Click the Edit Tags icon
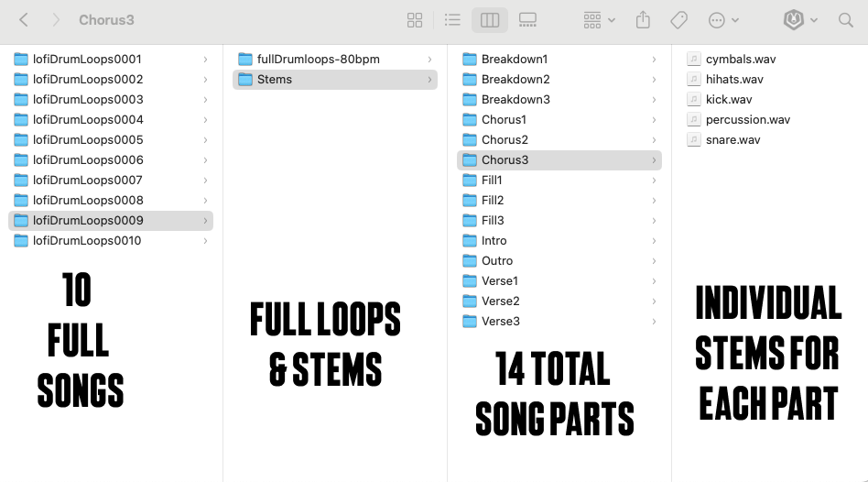This screenshot has width=868, height=482. [679, 20]
